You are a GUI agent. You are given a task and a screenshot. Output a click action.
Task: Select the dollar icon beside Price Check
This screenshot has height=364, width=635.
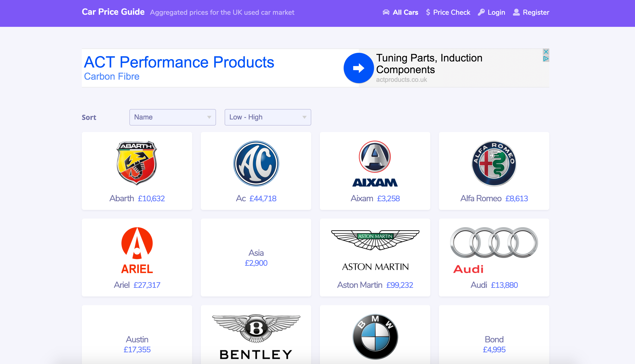click(428, 12)
